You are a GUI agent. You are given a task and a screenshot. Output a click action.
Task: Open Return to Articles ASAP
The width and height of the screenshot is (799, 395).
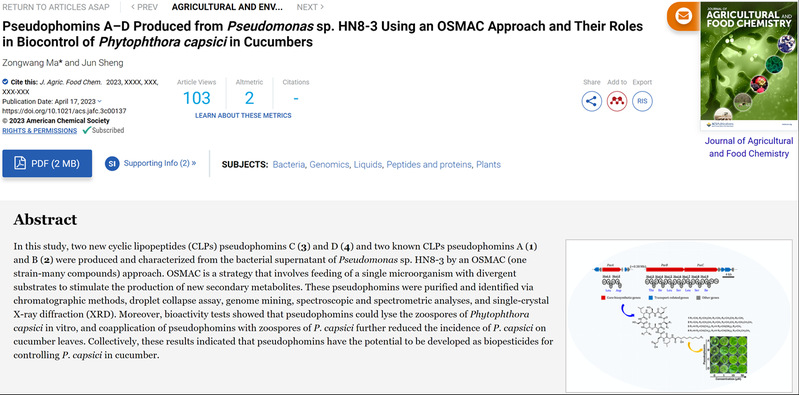[x=56, y=7]
